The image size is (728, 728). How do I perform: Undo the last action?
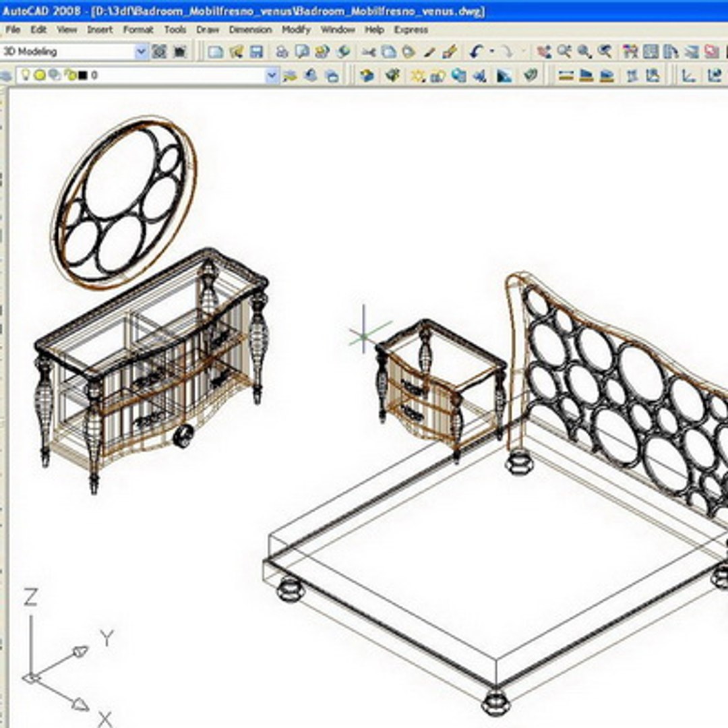coord(477,51)
